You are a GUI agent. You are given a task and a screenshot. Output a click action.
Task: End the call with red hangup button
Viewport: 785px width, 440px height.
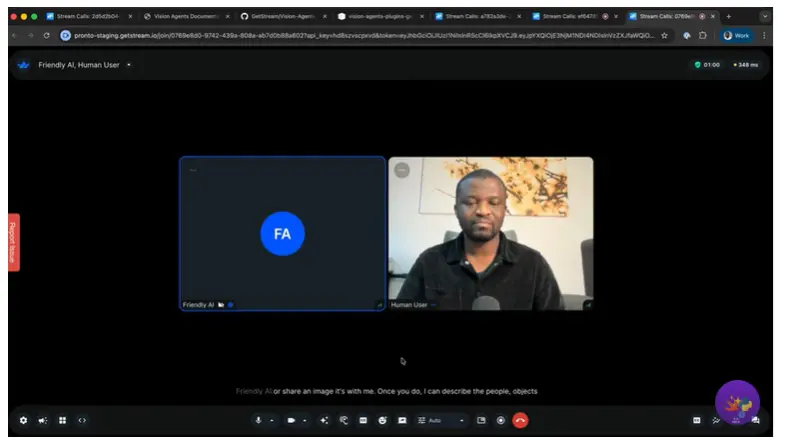point(520,420)
